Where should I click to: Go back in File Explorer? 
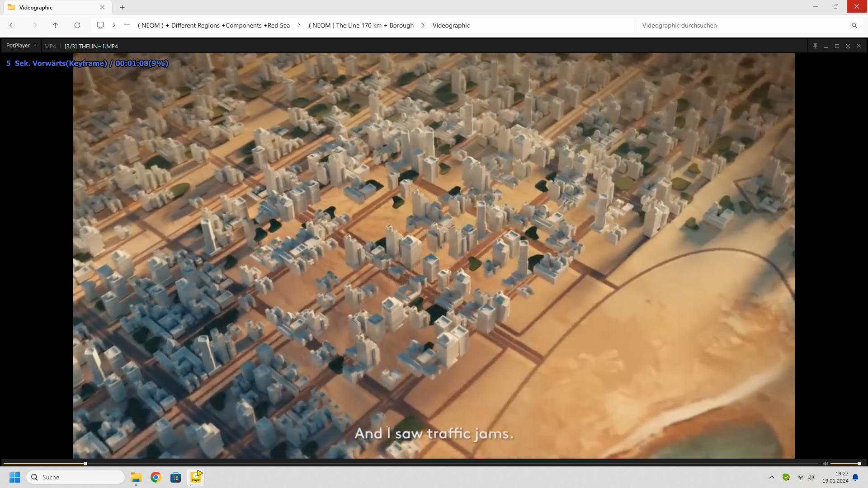pyautogui.click(x=12, y=25)
